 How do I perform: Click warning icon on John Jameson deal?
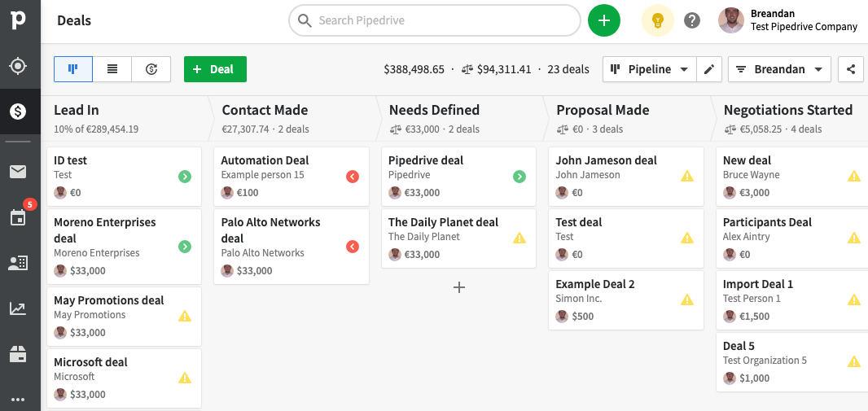pyautogui.click(x=687, y=176)
